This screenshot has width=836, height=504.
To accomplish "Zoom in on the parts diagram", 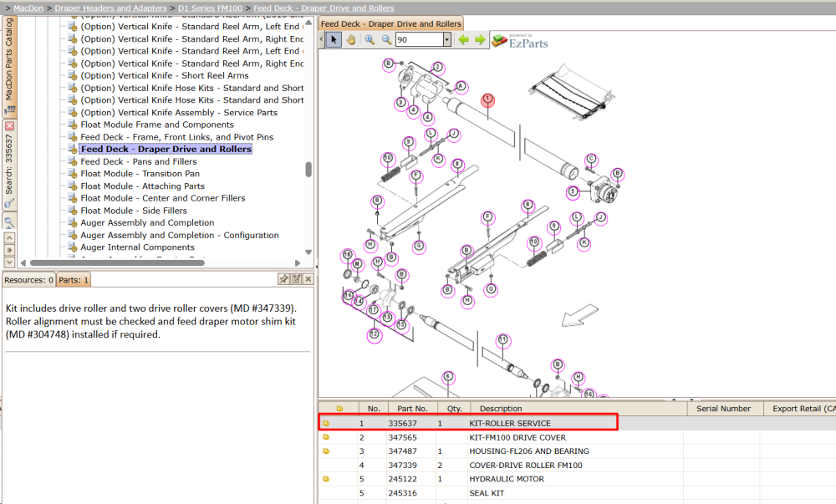I will [x=370, y=39].
